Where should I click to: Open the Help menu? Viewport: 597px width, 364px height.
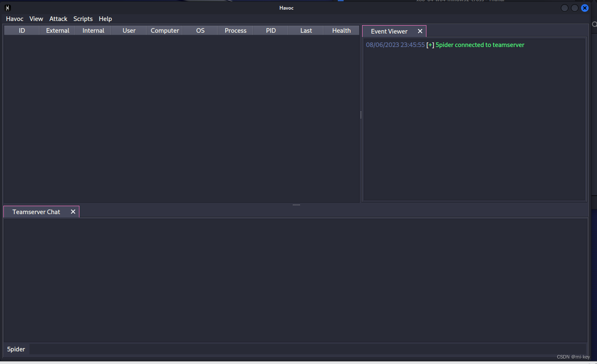pos(105,19)
